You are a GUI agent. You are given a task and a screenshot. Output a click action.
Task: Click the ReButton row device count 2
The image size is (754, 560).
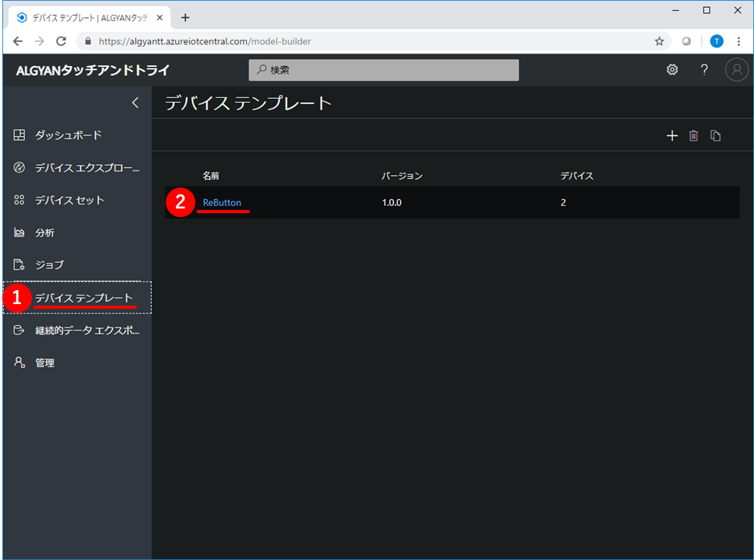click(563, 202)
